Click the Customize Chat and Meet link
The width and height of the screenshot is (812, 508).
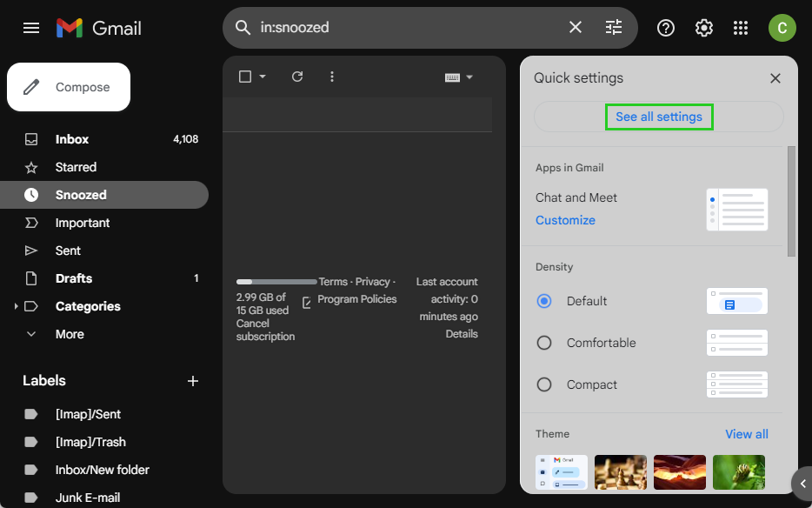coord(565,220)
